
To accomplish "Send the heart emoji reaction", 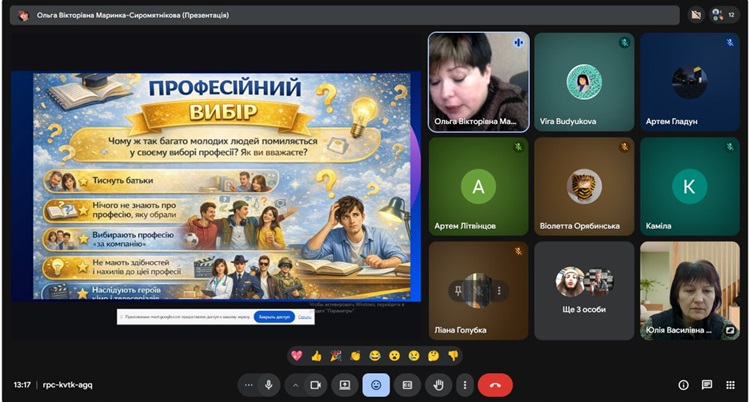I will [296, 355].
